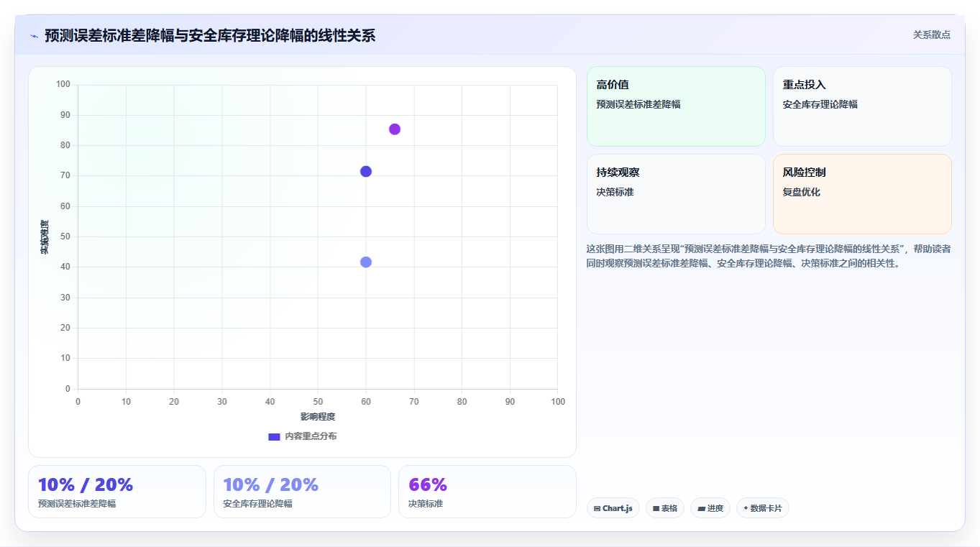The image size is (980, 547).
Task: Select the 进度 tag
Action: click(710, 508)
